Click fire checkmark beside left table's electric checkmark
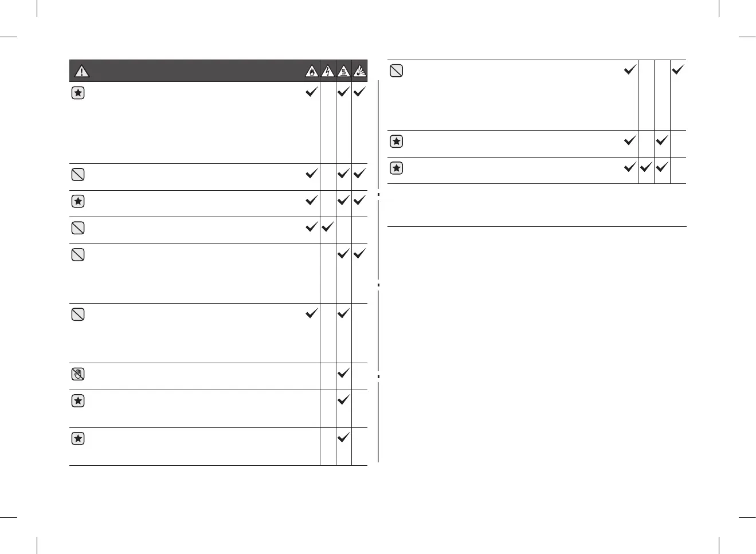Image resolution: width=756 pixels, height=554 pixels. pyautogui.click(x=311, y=227)
